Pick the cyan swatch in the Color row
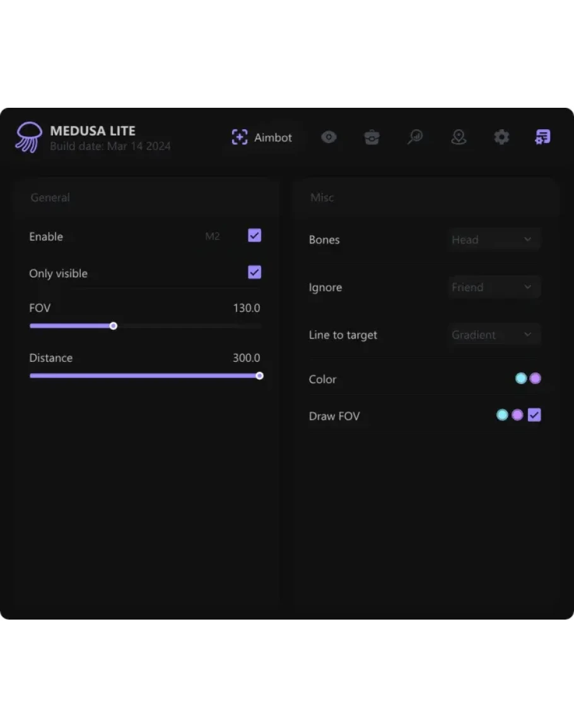This screenshot has height=728, width=574. pos(521,379)
